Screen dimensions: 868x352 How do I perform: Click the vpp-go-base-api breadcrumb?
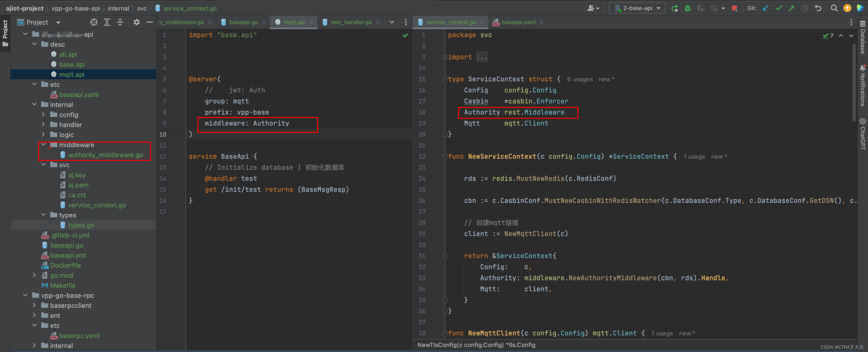click(76, 9)
